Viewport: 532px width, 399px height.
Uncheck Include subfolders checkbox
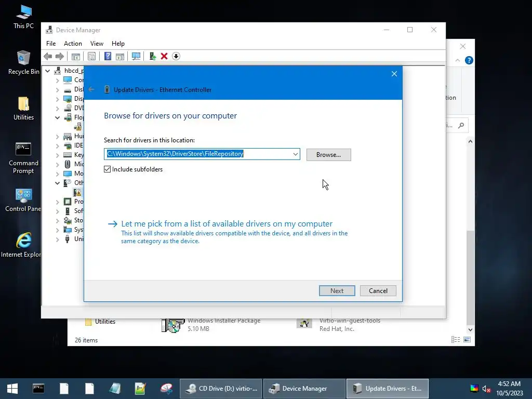click(107, 169)
